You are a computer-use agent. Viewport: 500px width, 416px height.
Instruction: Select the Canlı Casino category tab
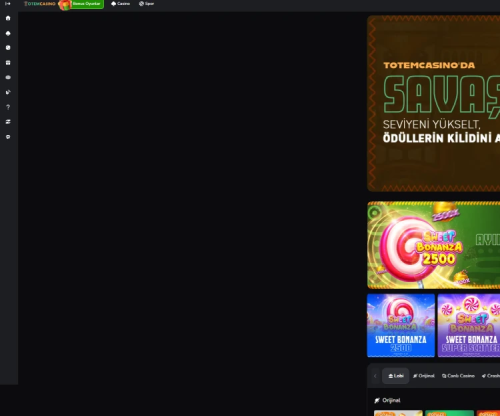click(458, 376)
